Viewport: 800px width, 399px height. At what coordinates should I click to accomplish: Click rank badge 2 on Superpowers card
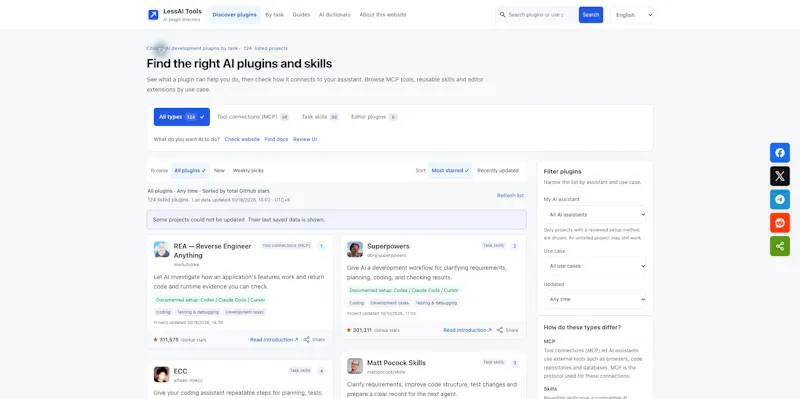click(x=514, y=246)
